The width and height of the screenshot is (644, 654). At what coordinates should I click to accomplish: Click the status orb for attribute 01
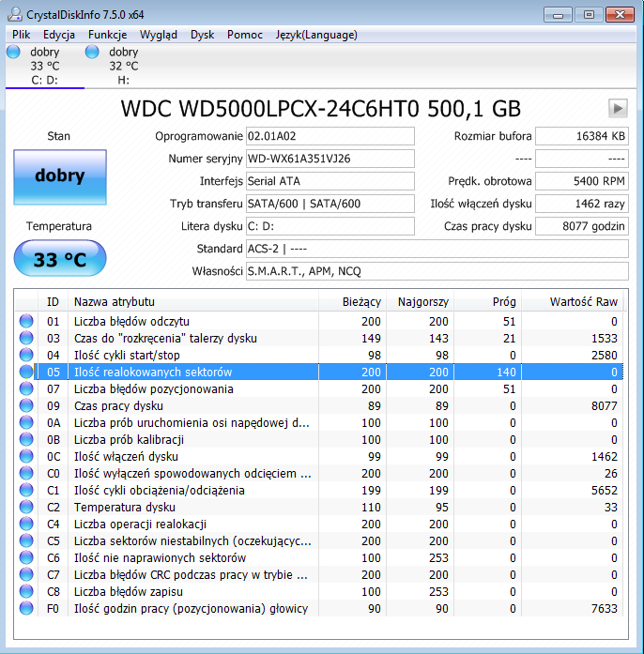click(26, 321)
